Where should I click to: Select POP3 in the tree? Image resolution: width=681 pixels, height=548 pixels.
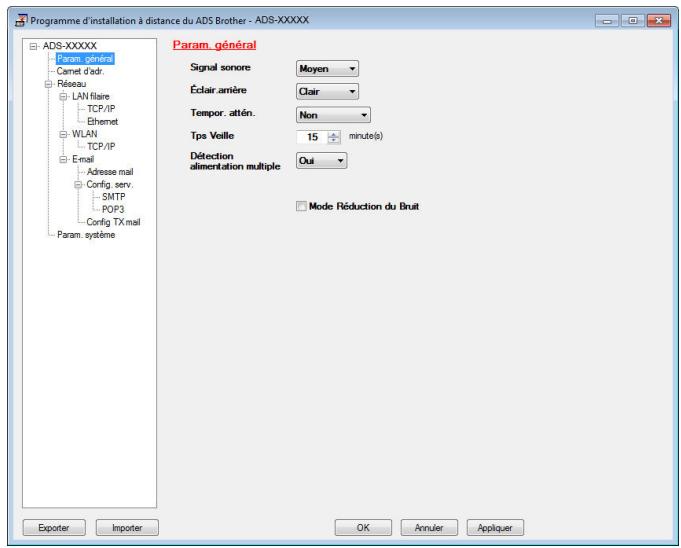pyautogui.click(x=113, y=210)
